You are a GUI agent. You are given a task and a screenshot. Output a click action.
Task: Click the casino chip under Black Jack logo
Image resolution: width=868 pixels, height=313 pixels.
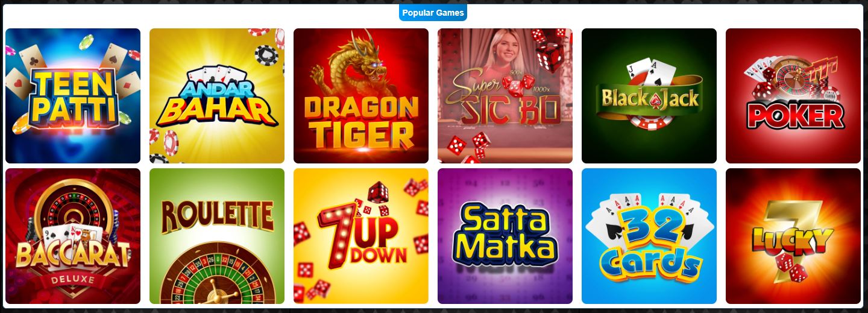tap(650, 121)
